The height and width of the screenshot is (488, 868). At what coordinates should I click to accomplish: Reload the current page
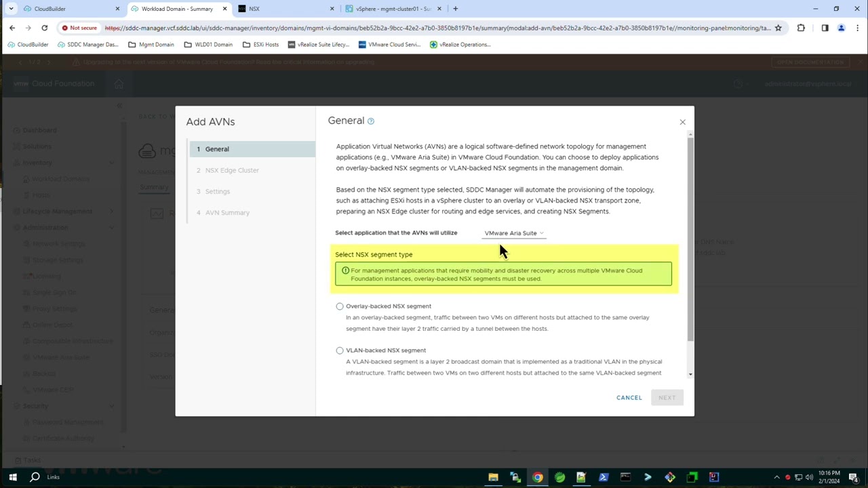[x=44, y=28]
